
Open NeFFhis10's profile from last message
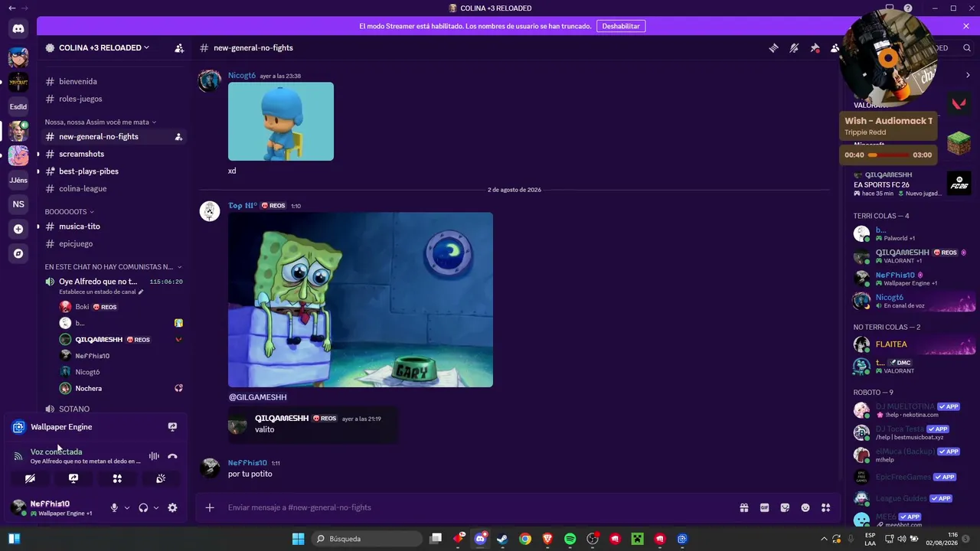[247, 463]
